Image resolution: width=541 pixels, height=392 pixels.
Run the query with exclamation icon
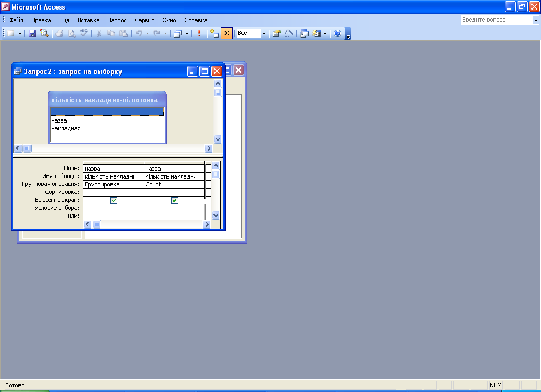click(x=199, y=33)
